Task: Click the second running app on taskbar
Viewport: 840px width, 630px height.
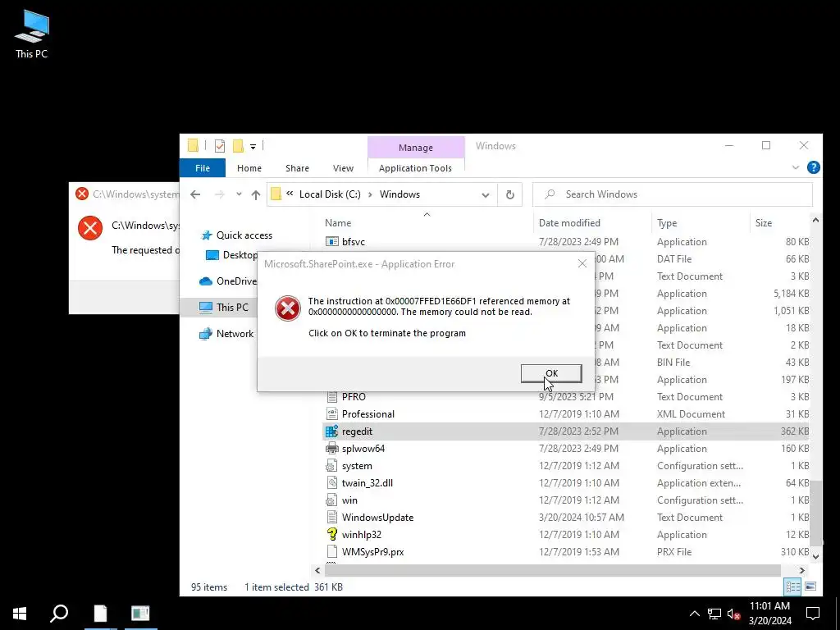Action: 140,614
